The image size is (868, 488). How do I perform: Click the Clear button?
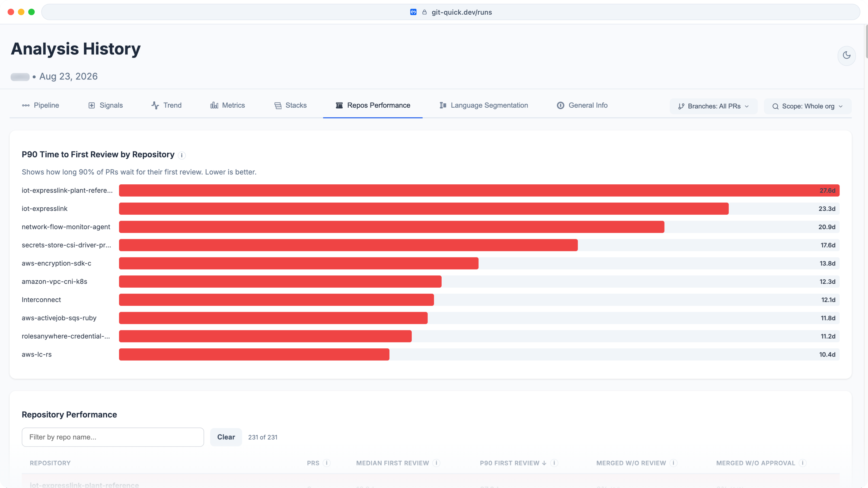click(226, 437)
